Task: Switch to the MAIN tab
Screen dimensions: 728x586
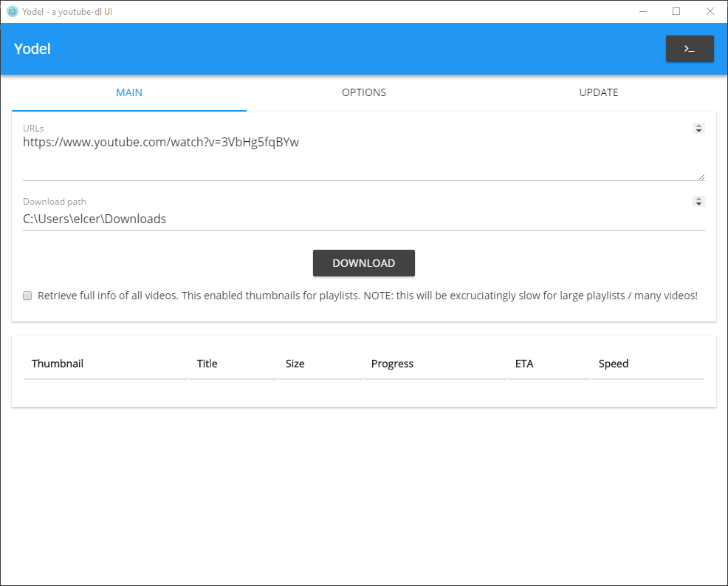Action: point(129,92)
